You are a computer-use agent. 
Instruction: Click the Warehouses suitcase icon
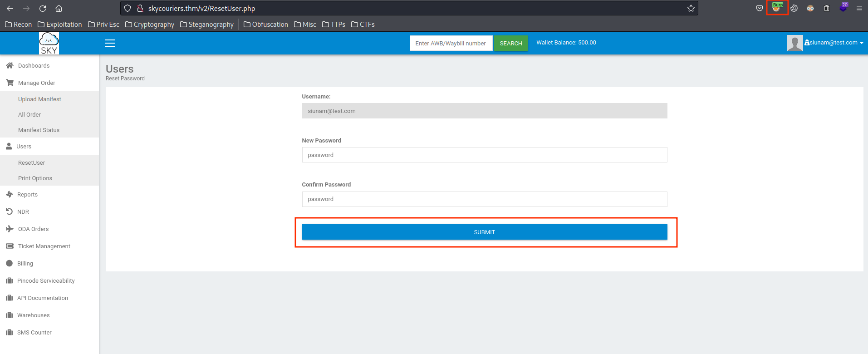pos(9,315)
